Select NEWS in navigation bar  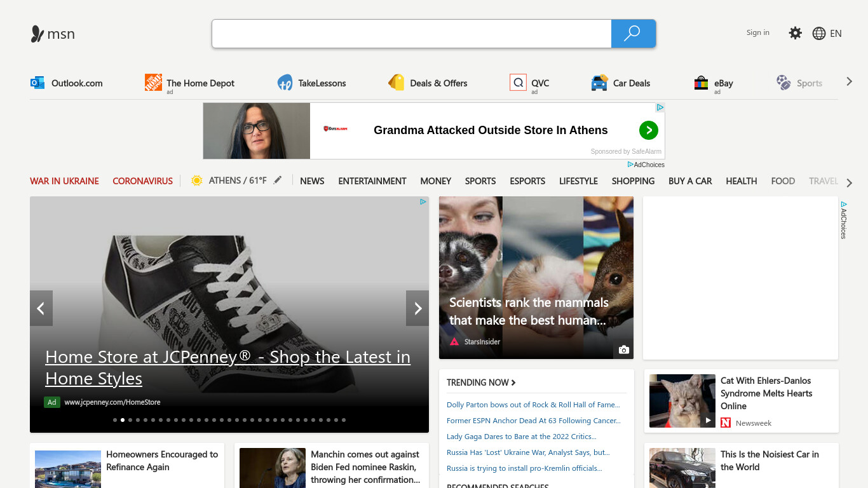point(312,181)
